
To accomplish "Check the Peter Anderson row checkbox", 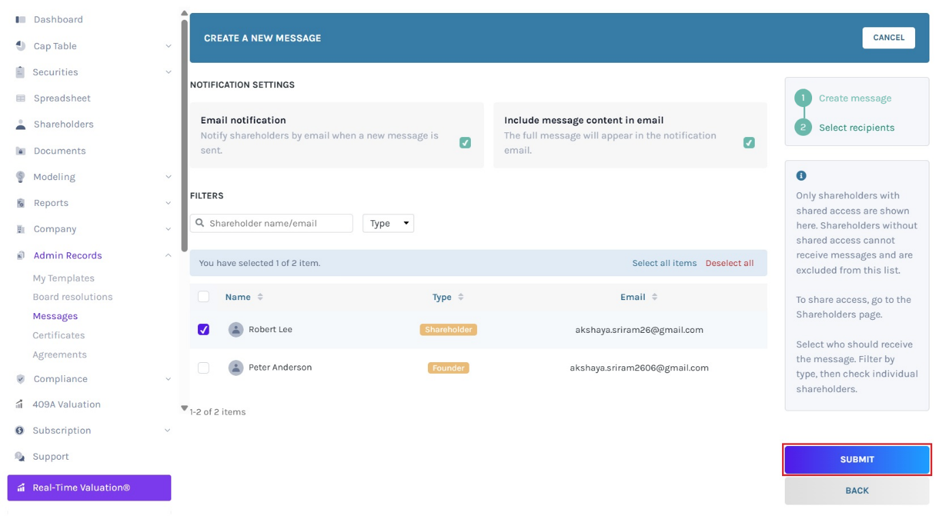I will click(x=204, y=368).
